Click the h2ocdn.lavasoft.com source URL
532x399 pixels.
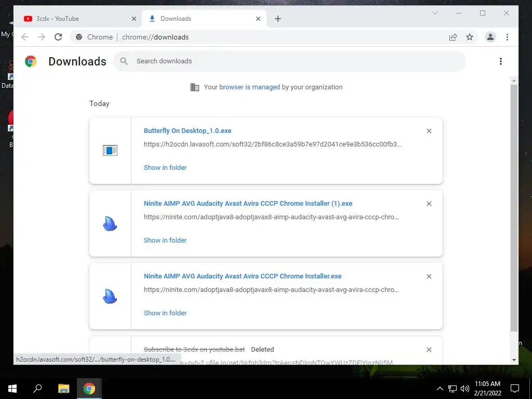[x=272, y=144]
